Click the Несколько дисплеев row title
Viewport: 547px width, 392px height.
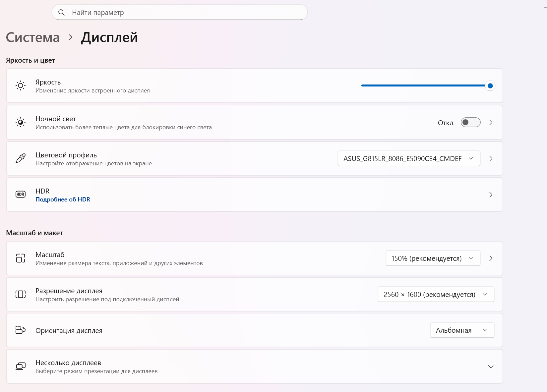pyautogui.click(x=68, y=363)
